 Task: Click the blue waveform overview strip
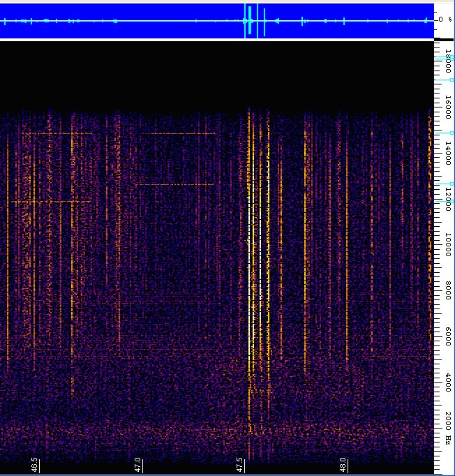(217, 21)
